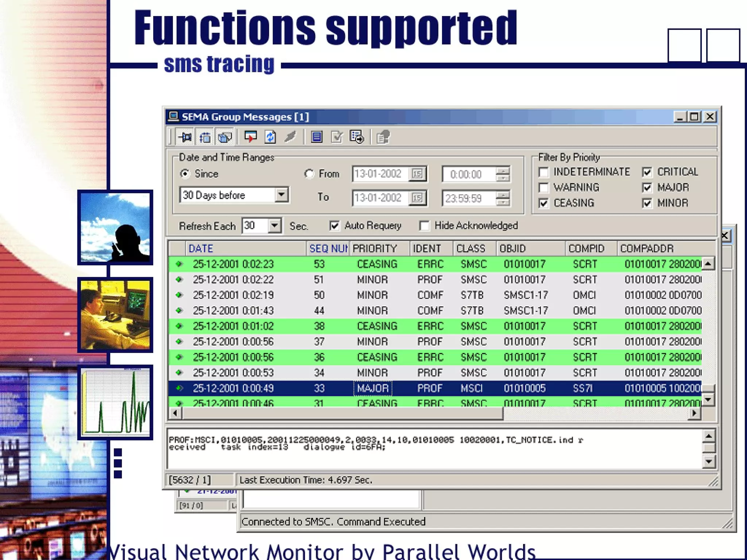Select the Since radio button
747x560 pixels.
coord(185,174)
